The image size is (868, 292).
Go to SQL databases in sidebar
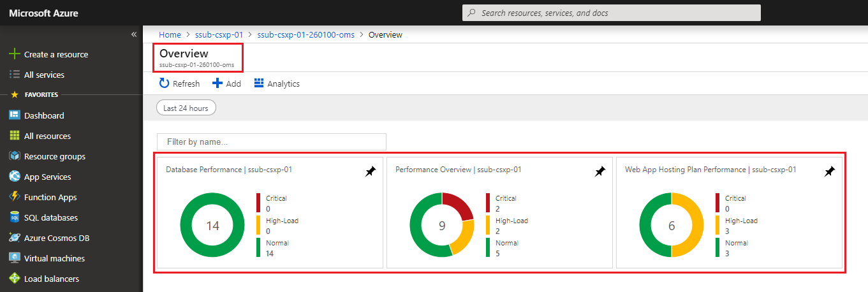[x=51, y=217]
